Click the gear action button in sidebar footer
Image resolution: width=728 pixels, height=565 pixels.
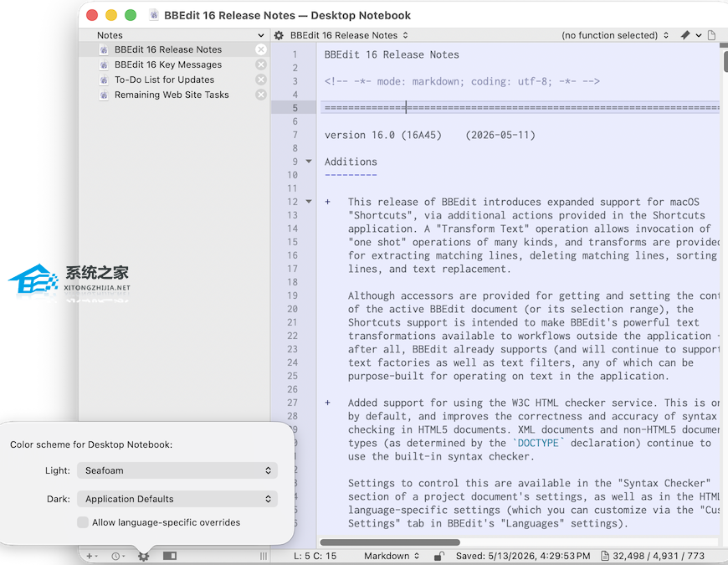pyautogui.click(x=143, y=556)
